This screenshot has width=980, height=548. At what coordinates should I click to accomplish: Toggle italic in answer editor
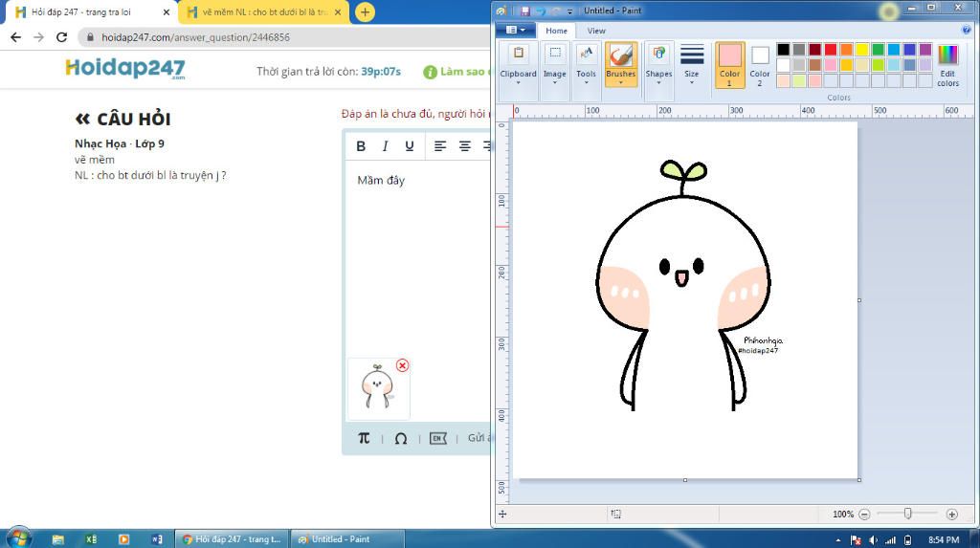pos(385,146)
